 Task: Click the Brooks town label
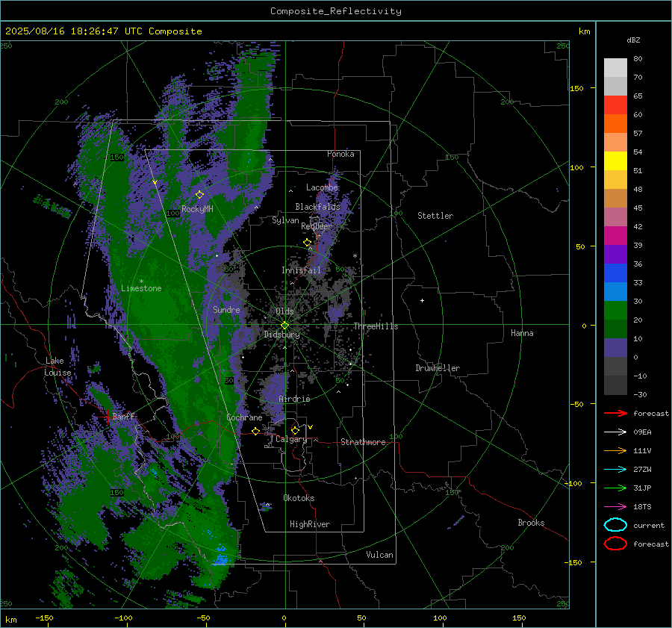[531, 523]
